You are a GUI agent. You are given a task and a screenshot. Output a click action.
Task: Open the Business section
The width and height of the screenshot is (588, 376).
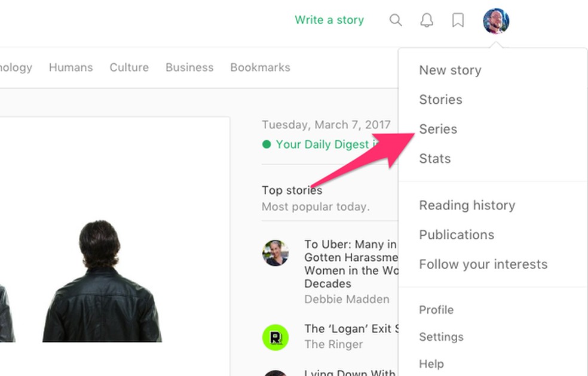189,67
